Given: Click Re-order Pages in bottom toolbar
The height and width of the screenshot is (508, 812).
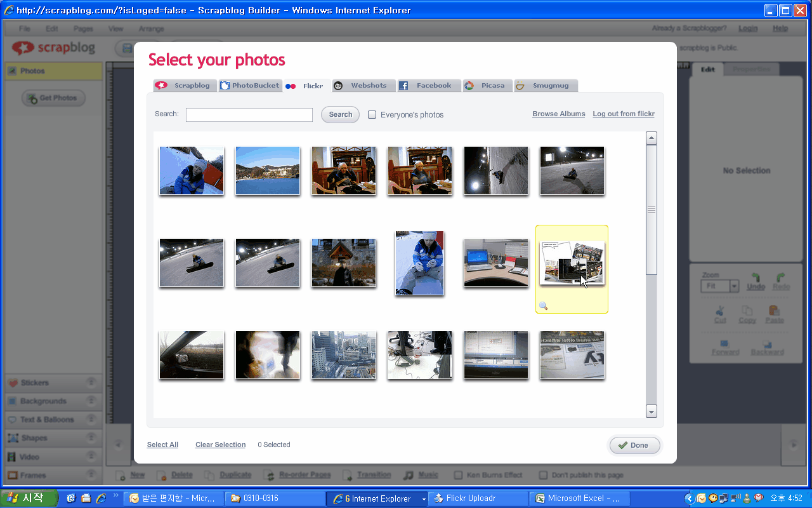Looking at the screenshot, I should (x=298, y=475).
